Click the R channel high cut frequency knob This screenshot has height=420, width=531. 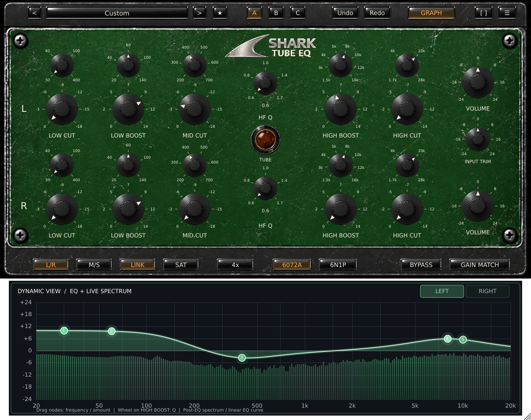[x=407, y=165]
